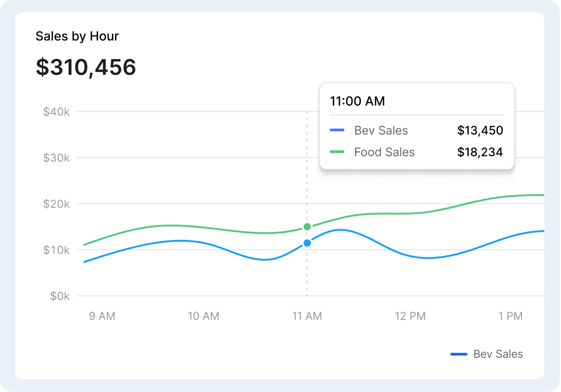Click green Food Sales swatch in tooltip
Screen dimensions: 561x392
[x=337, y=152]
